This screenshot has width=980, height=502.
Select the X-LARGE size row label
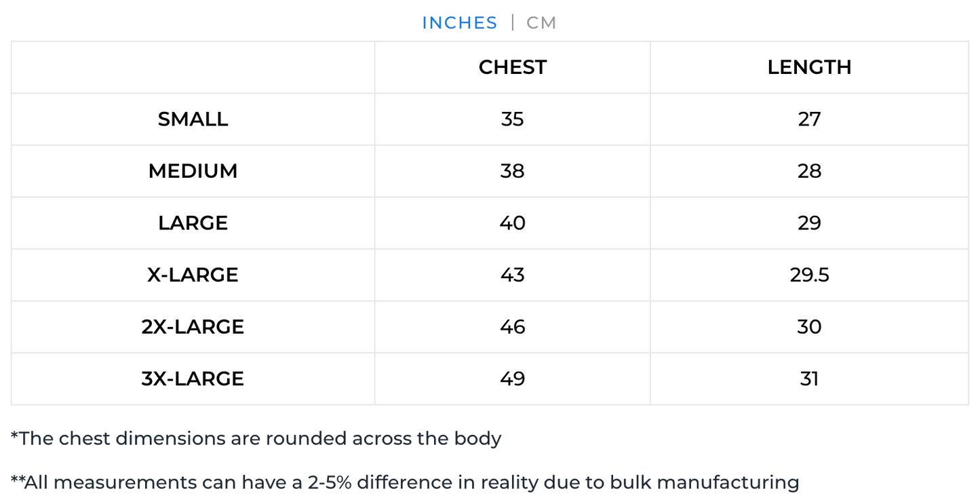point(193,275)
